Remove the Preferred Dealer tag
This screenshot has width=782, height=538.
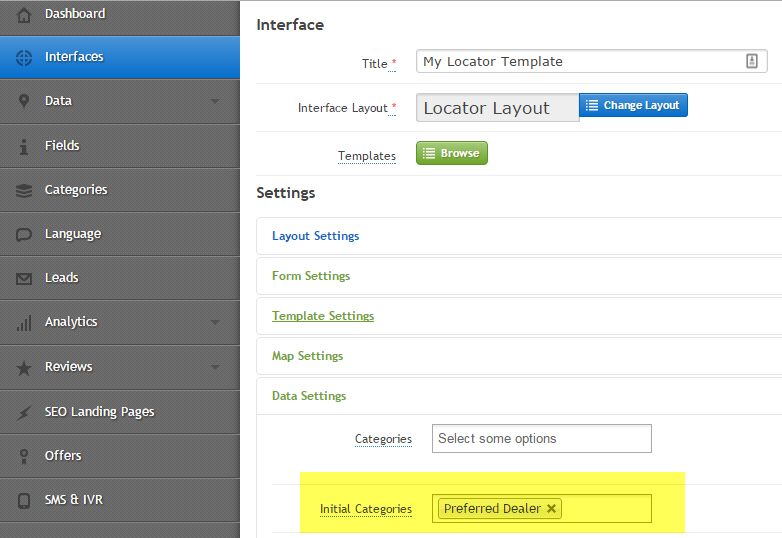coord(551,509)
